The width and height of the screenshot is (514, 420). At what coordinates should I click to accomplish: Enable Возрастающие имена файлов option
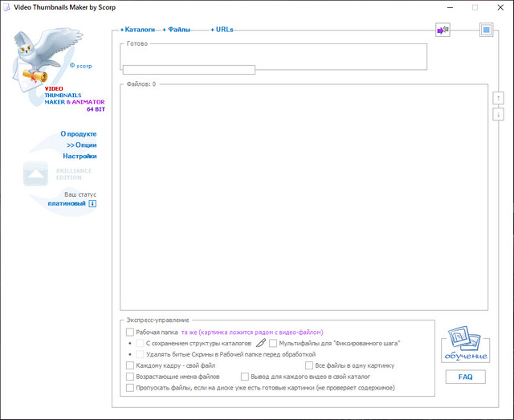131,376
